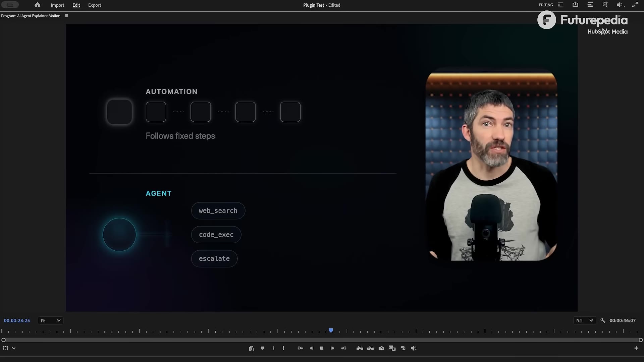This screenshot has height=362, width=644.
Task: Toggle the selection box tool at bottom left
Action: point(5,348)
